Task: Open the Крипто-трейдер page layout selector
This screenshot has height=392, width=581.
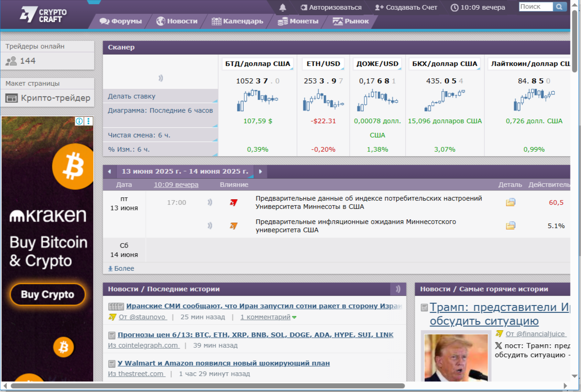Action: pyautogui.click(x=48, y=98)
